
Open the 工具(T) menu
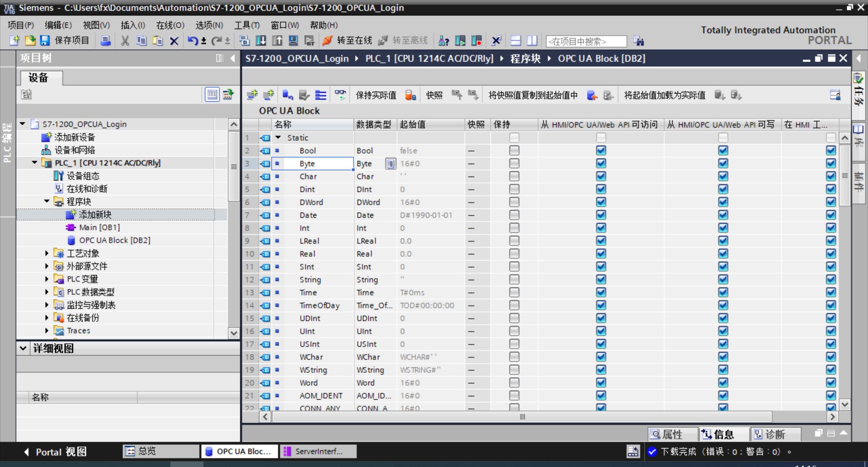pyautogui.click(x=246, y=25)
